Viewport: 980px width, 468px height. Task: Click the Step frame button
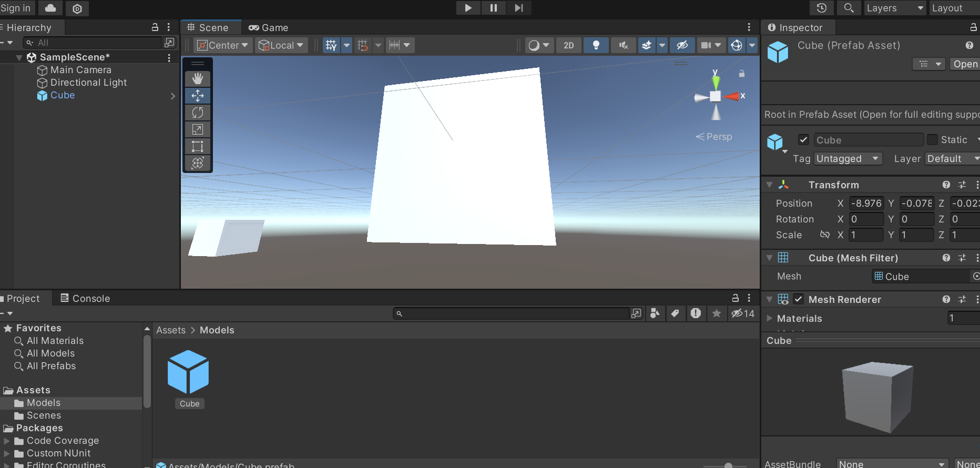pos(519,8)
